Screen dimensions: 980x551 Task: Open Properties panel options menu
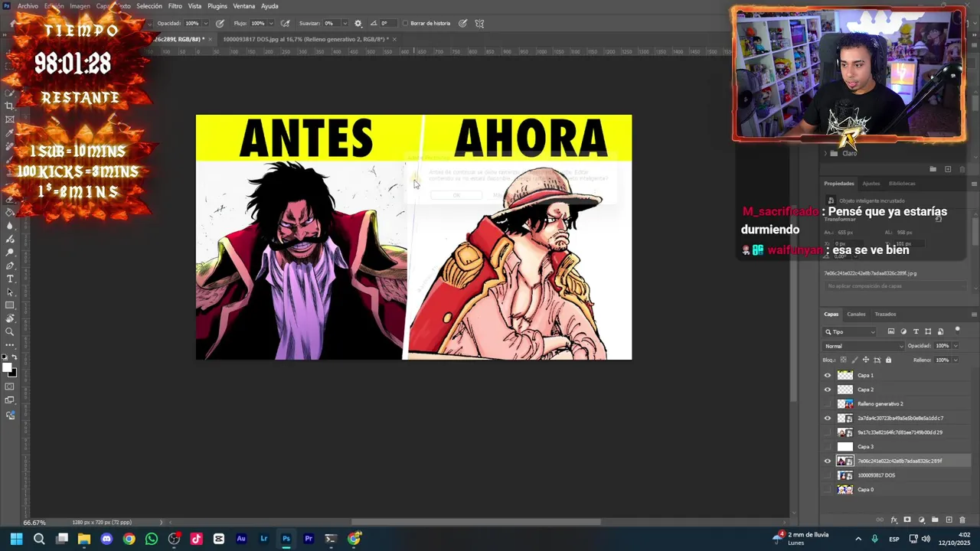coord(974,184)
